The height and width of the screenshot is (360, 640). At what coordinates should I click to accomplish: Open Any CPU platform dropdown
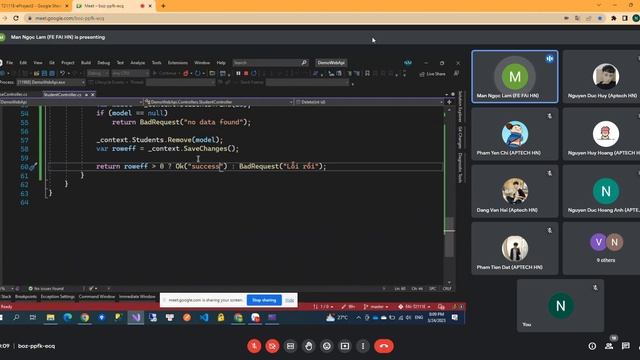coord(131,73)
